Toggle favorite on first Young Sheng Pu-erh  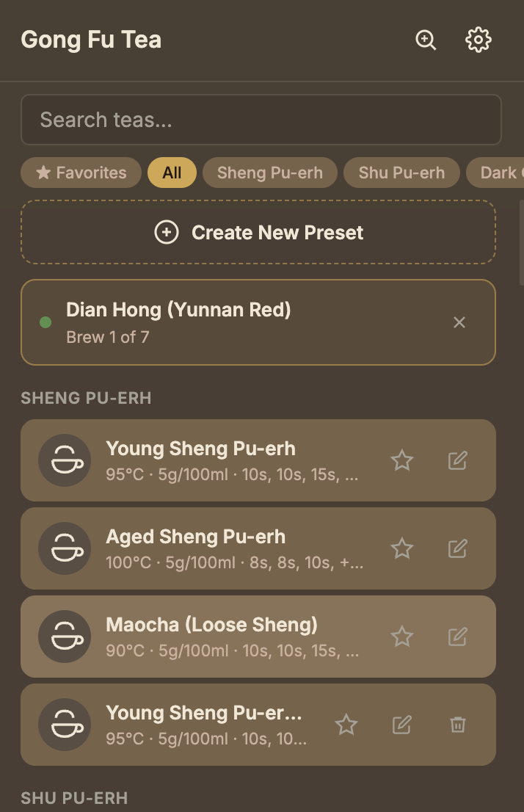click(402, 460)
